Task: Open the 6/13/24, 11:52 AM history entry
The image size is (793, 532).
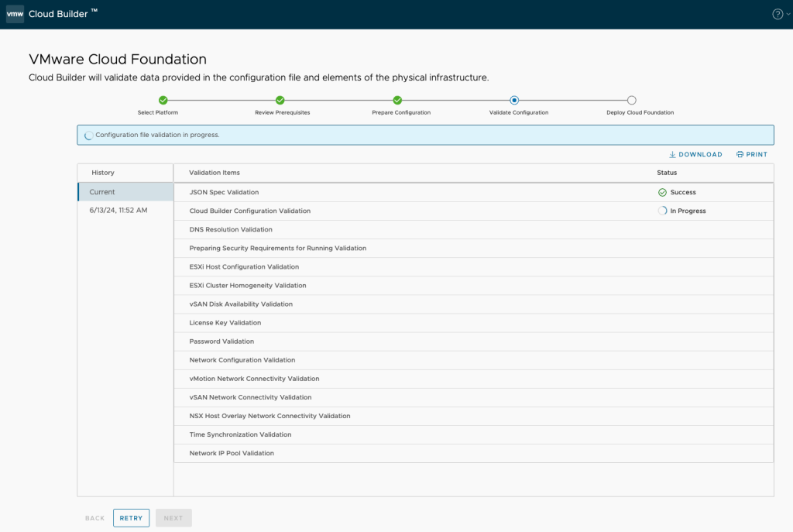Action: pyautogui.click(x=125, y=211)
